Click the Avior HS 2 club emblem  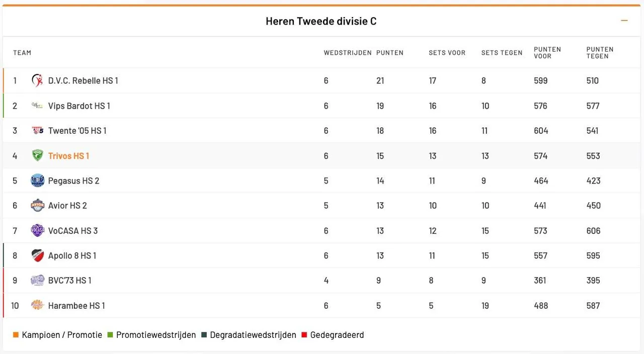(37, 205)
